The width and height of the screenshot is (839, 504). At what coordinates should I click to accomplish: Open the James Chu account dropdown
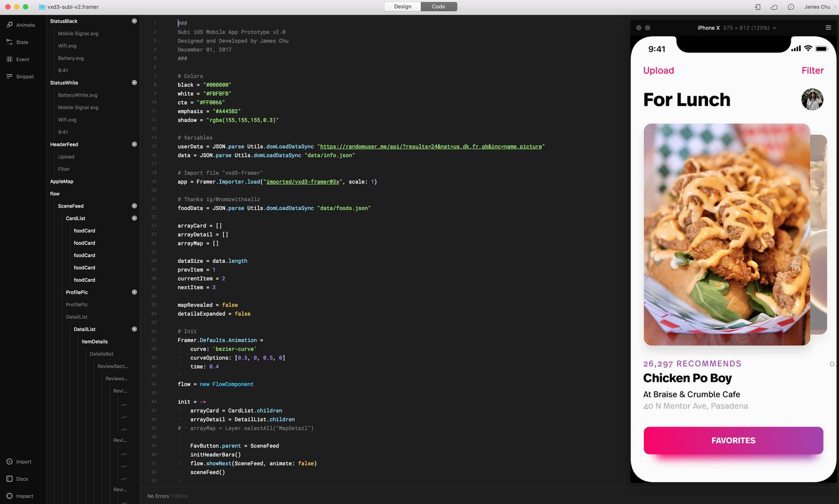tap(819, 7)
